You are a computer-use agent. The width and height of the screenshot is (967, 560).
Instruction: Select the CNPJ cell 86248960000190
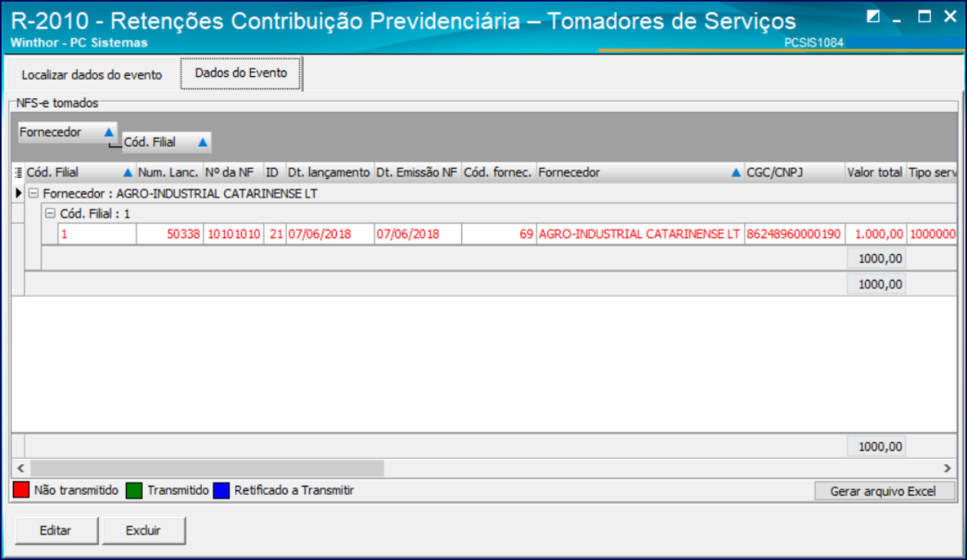point(794,234)
